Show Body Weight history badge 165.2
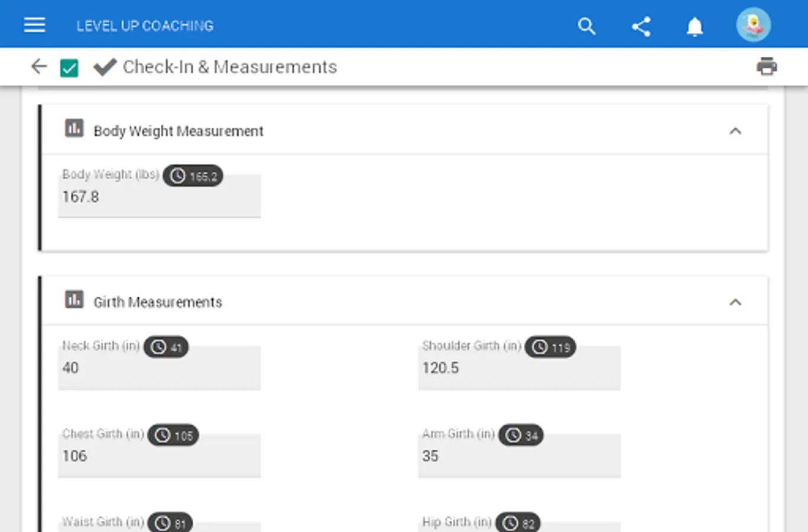Image resolution: width=808 pixels, height=532 pixels. [x=193, y=176]
